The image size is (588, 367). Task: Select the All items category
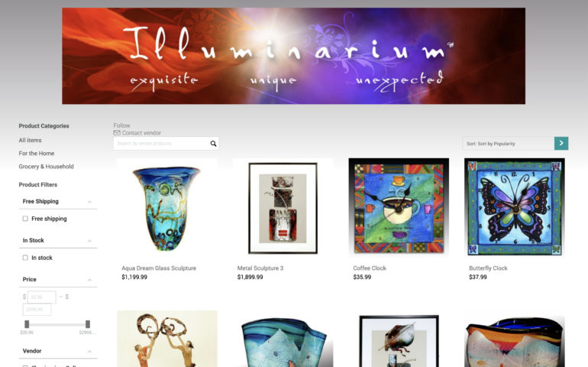(x=30, y=140)
